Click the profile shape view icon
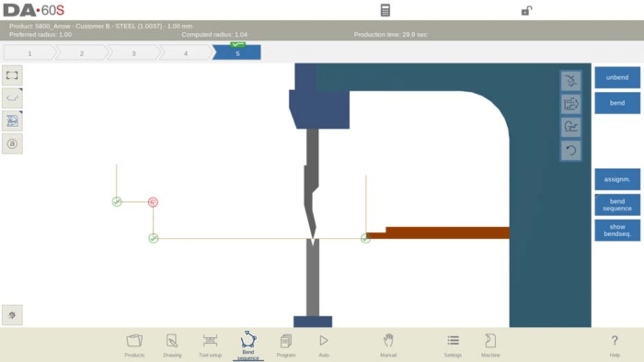 [12, 98]
